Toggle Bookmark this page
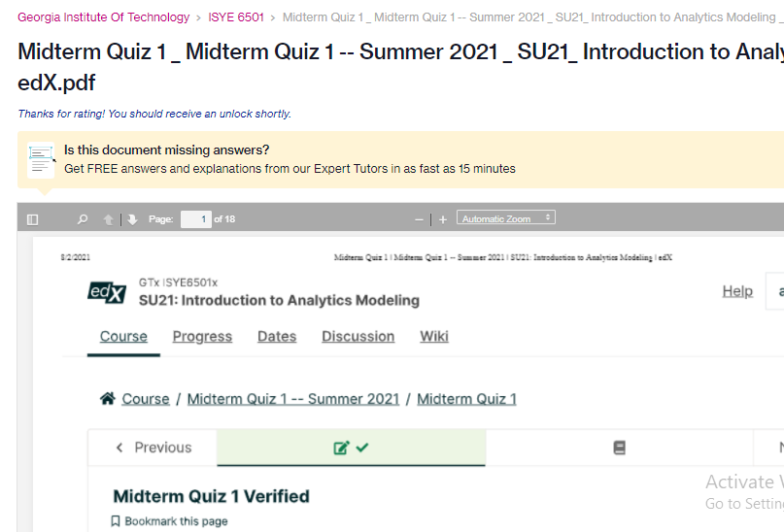The image size is (784, 532). 169,521
